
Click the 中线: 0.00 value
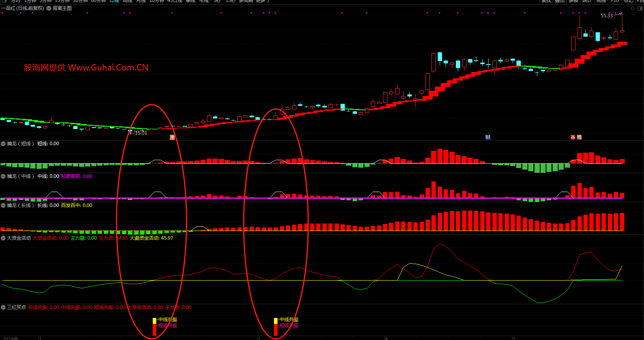click(48, 176)
